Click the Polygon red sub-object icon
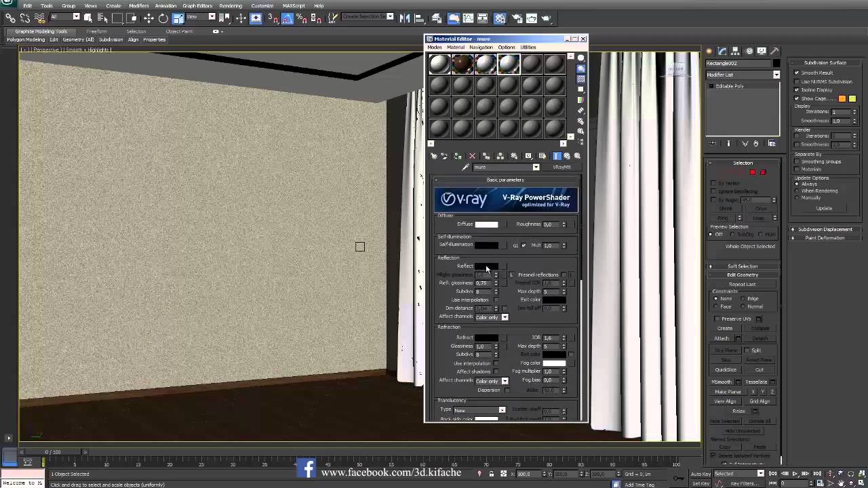 [753, 172]
